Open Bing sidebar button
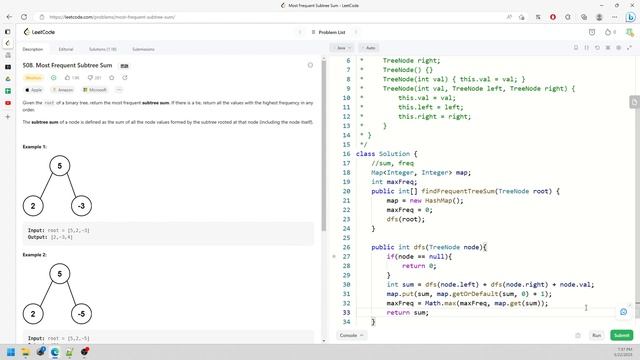Screen dimensions: 640x360 (630, 17)
